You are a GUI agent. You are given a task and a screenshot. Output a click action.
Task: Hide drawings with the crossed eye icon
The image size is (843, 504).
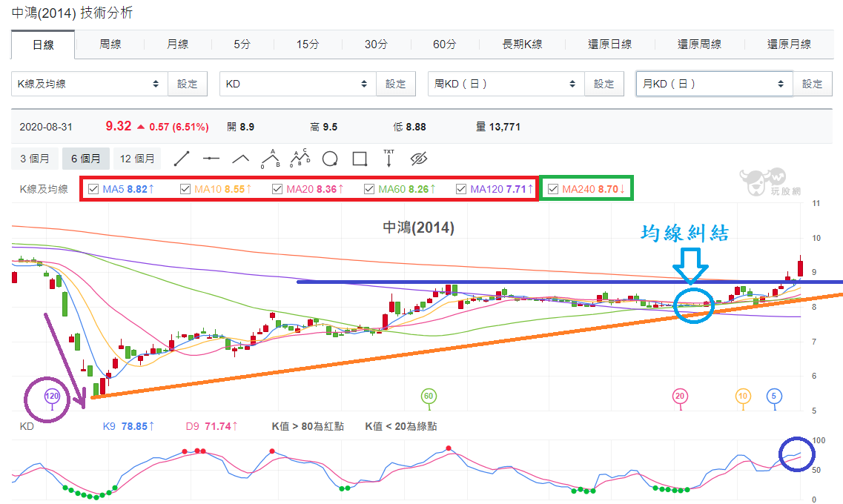(x=418, y=159)
